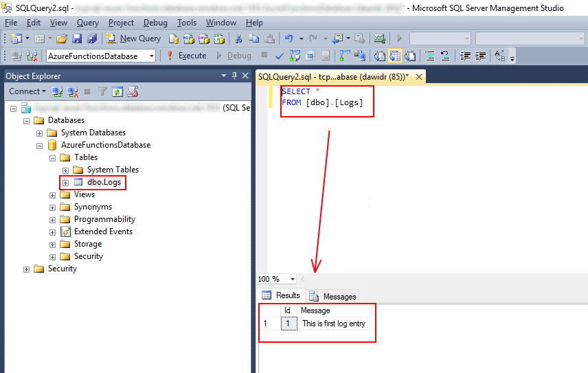Click the Open File folder icon
This screenshot has width=588, height=373.
click(x=62, y=38)
